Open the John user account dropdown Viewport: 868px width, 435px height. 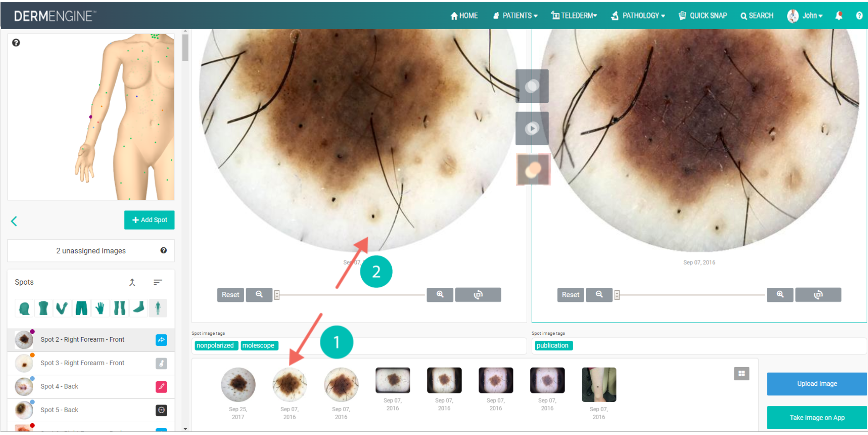(805, 15)
